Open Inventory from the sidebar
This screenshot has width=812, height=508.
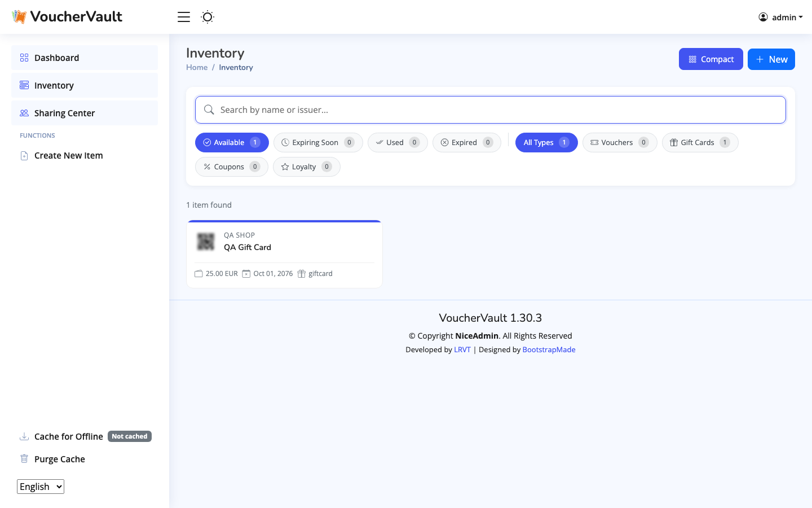pos(85,85)
